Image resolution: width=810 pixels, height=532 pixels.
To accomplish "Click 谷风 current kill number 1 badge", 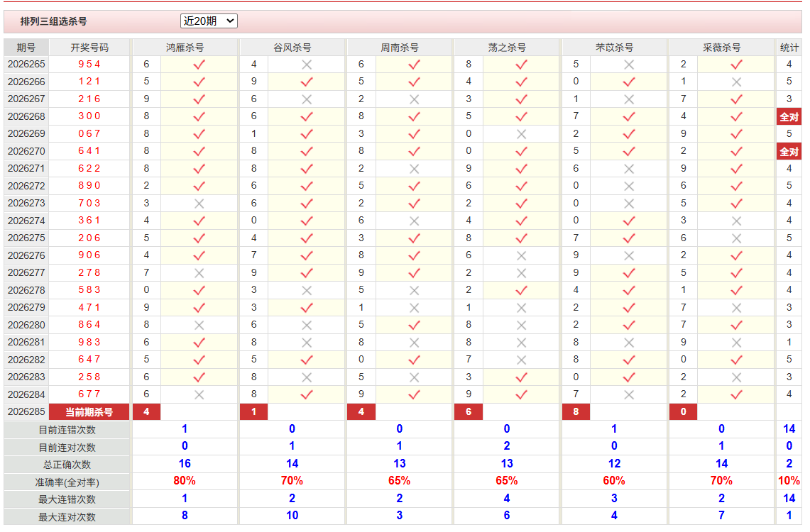I will click(253, 412).
